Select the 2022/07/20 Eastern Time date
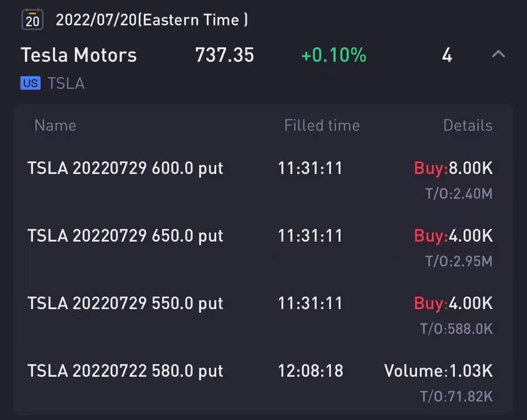527x420 pixels. 152,20
